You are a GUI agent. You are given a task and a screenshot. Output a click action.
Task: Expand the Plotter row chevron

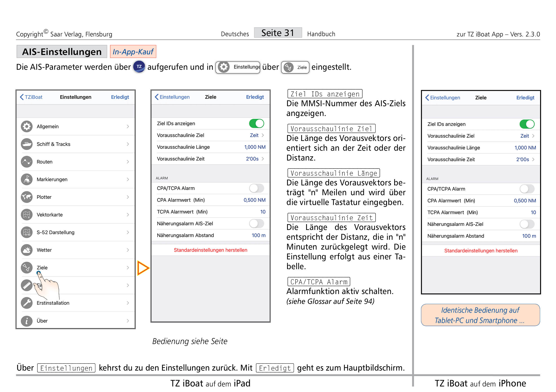pyautogui.click(x=128, y=197)
